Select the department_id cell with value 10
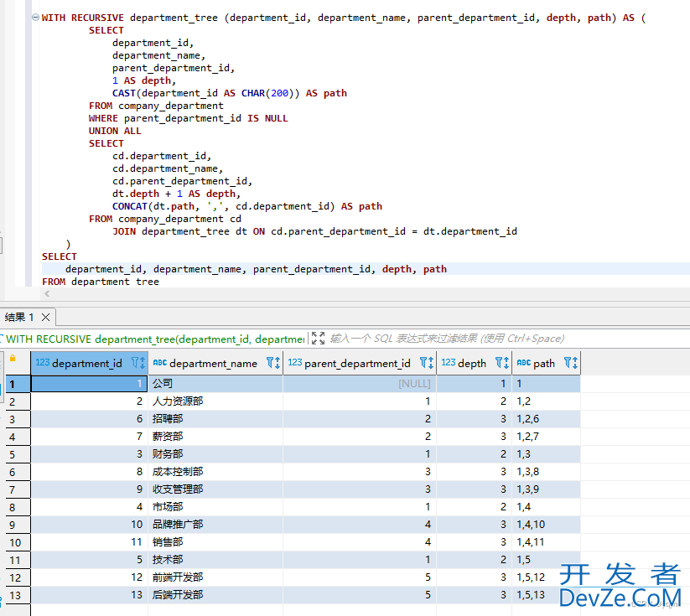 tap(90, 525)
